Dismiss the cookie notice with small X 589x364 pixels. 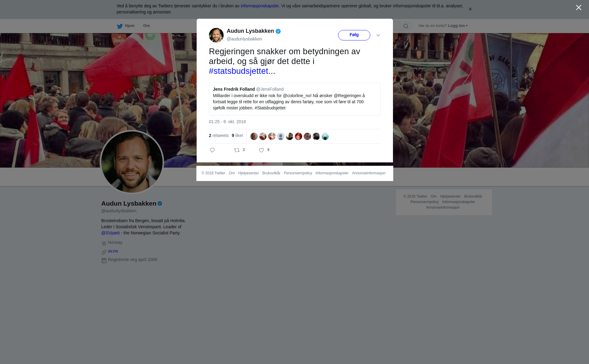click(x=470, y=9)
